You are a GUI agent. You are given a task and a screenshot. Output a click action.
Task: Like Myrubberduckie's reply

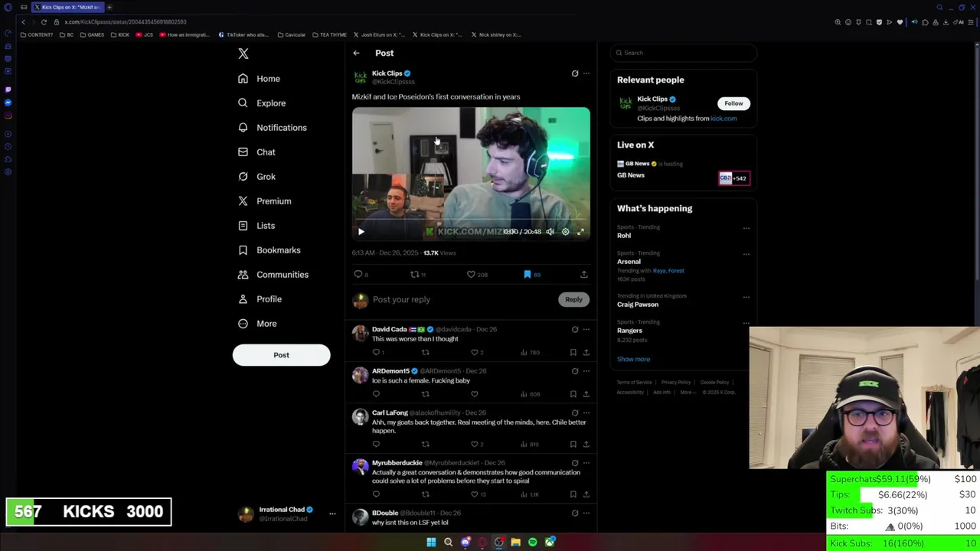pos(475,494)
